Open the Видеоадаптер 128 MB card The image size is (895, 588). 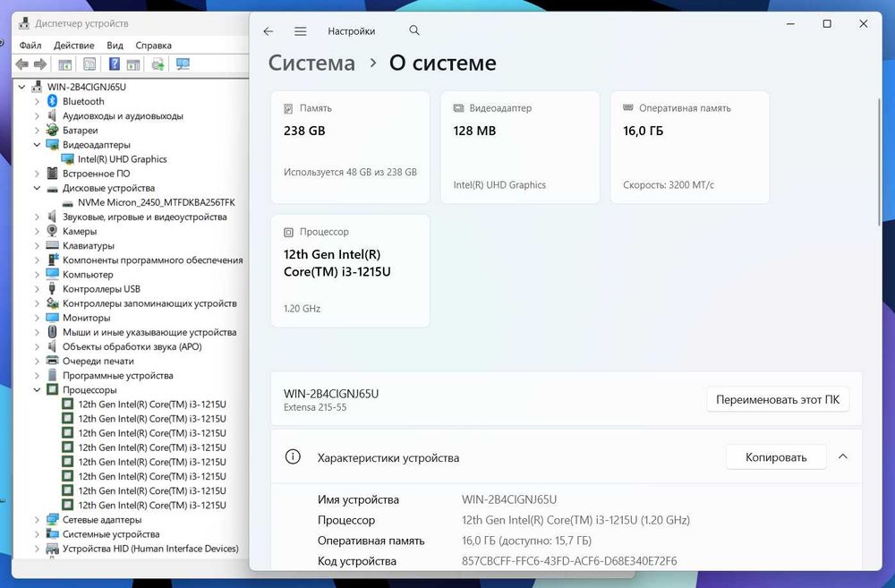coord(520,147)
